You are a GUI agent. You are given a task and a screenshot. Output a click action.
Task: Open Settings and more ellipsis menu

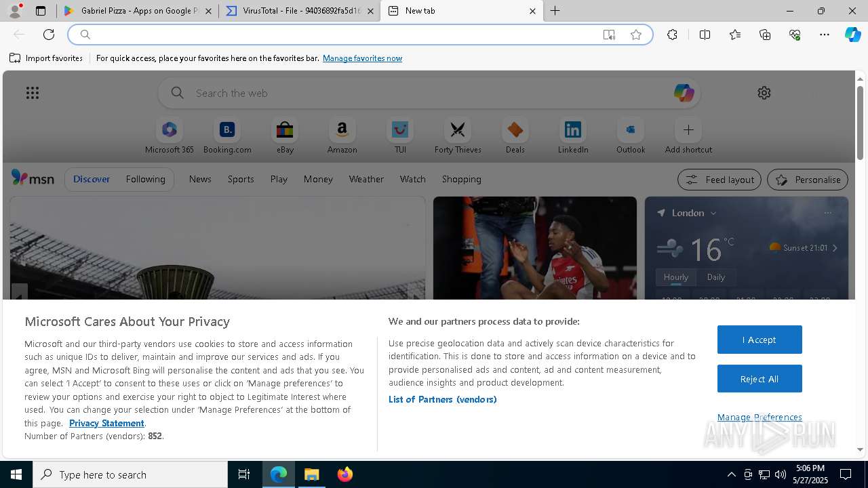click(825, 35)
